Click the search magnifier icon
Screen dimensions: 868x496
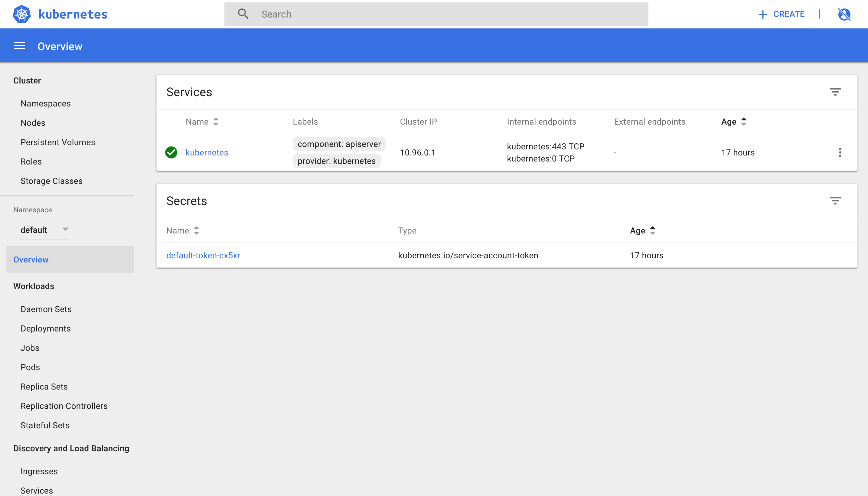point(243,14)
